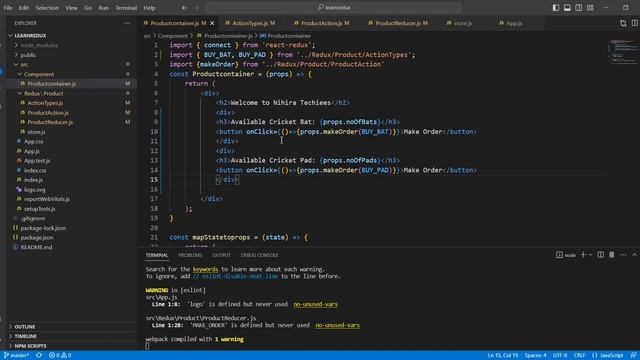Click the open changes icon in editor toolbar
Viewport: 640px width, 360px height.
[623, 23]
